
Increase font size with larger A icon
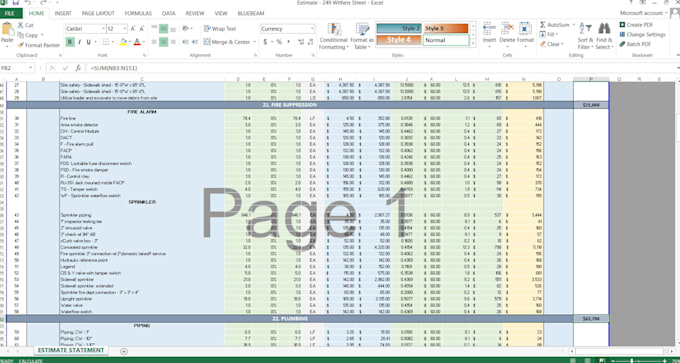tap(133, 29)
